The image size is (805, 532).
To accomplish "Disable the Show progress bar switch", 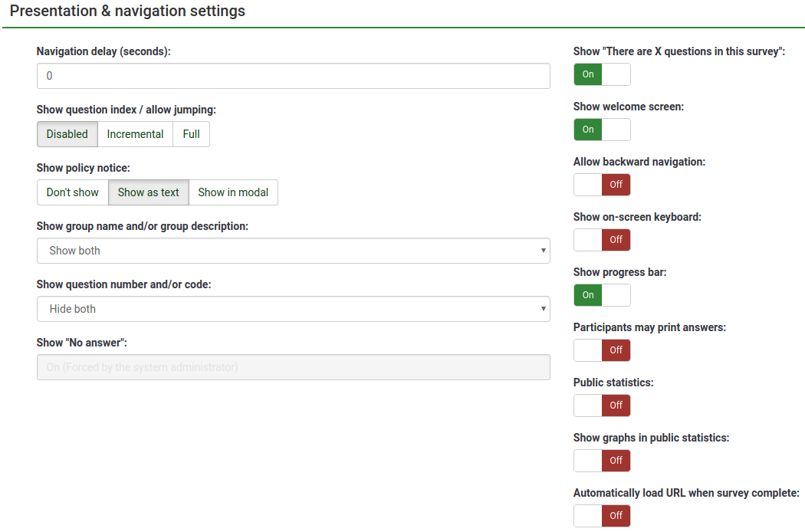I will pyautogui.click(x=602, y=295).
